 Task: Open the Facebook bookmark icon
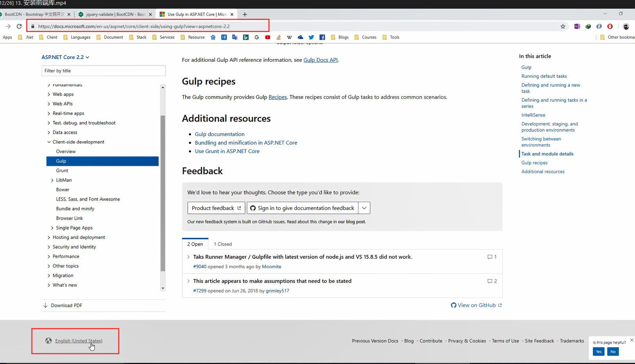pos(322,37)
